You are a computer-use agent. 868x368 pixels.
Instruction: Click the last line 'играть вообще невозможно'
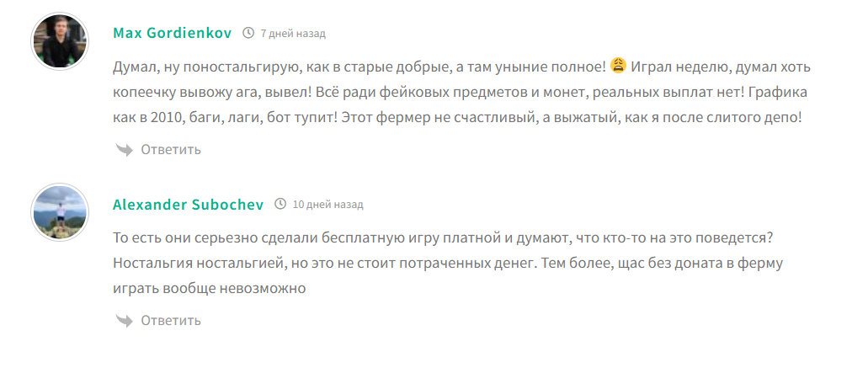tap(208, 288)
